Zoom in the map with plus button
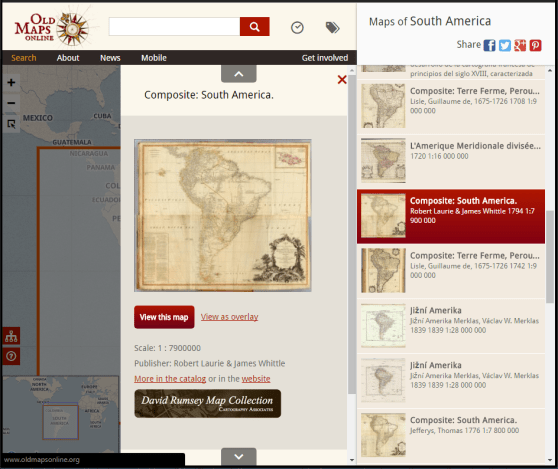 11,83
